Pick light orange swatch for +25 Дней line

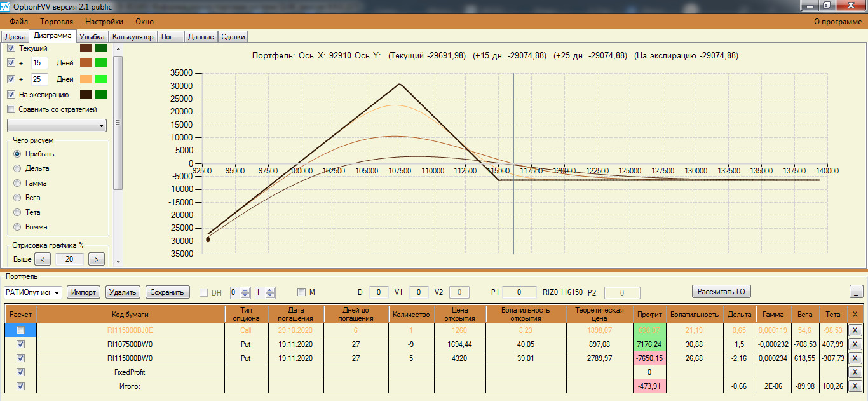point(86,79)
